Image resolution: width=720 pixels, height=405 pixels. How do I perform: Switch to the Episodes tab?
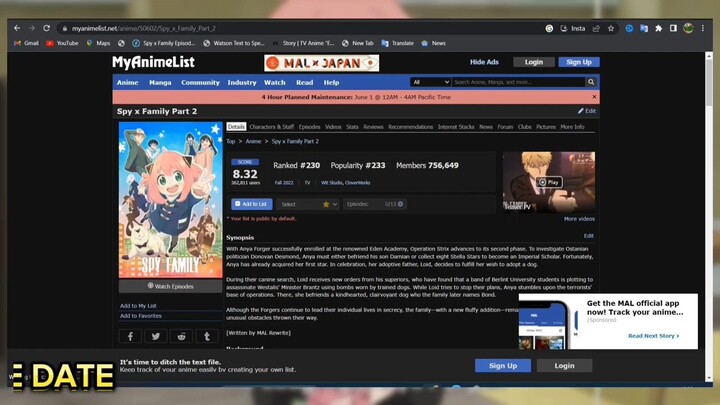pos(309,127)
